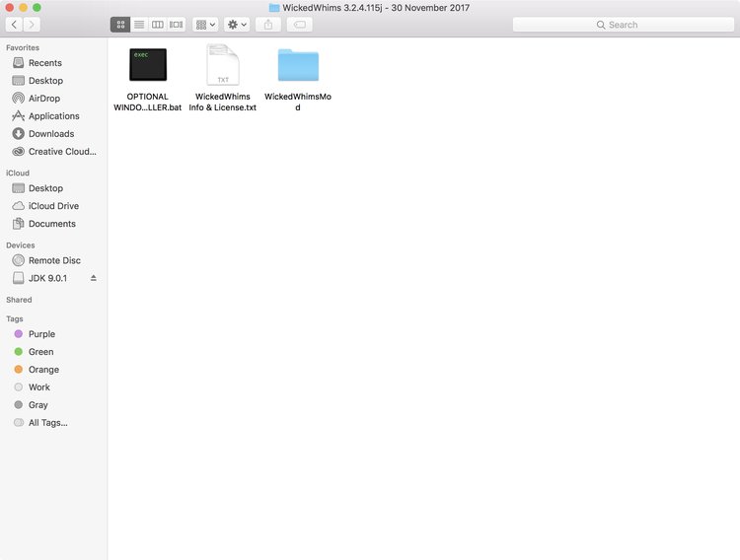This screenshot has height=560, width=740.
Task: Open AirDrop in the sidebar
Action: tap(53, 99)
